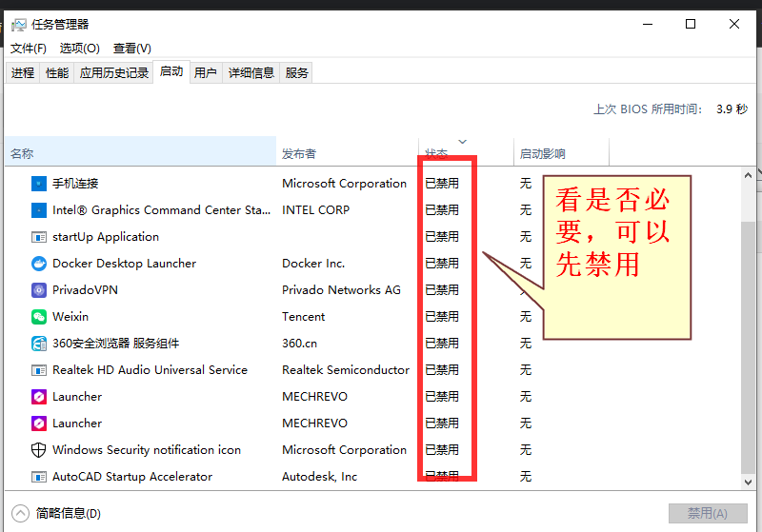Click the Weixin green chat icon
Screen dimensions: 762x532
click(x=39, y=317)
